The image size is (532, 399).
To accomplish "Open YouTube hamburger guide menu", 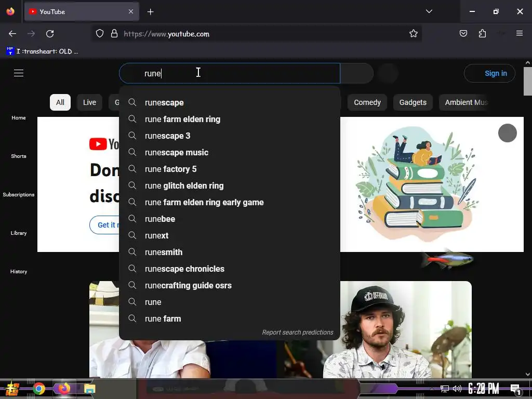I will pos(19,73).
